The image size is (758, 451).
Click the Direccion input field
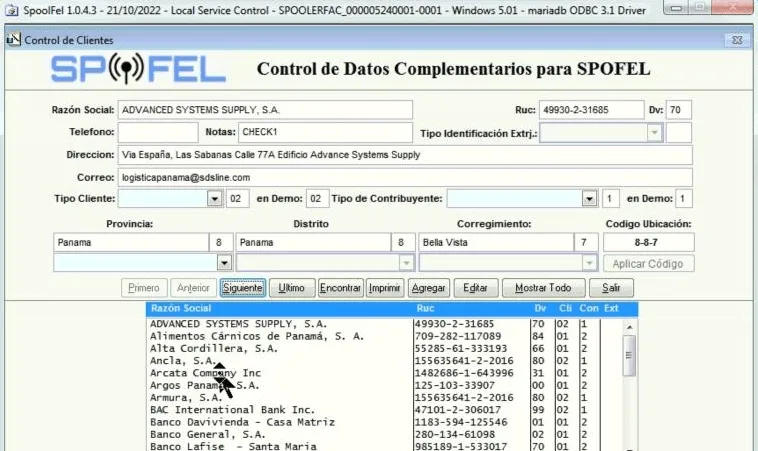(405, 155)
